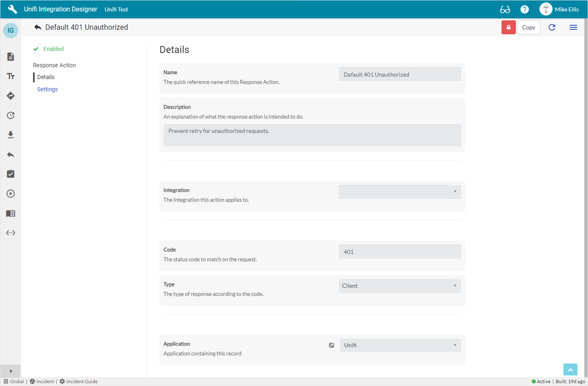Screen dimensions: 588x386
Task: Open the play circle icon in sidebar
Action: point(11,194)
